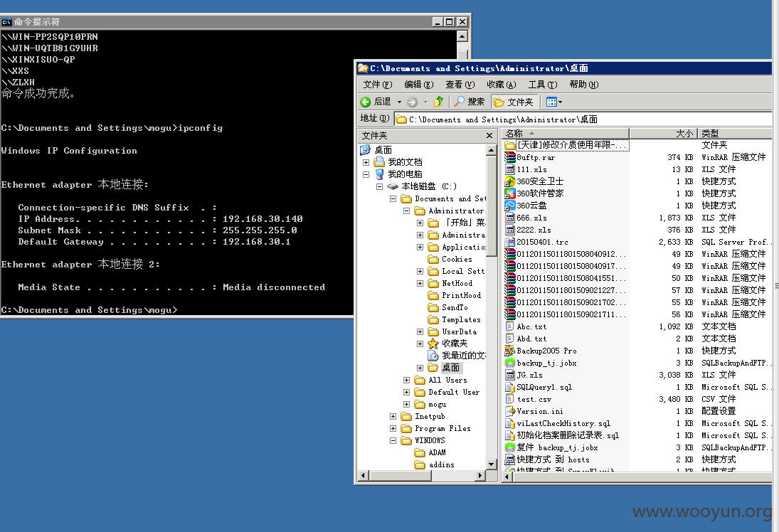Click the command prompt title bar icon
Viewport: 779px width, 532px height.
coord(6,22)
